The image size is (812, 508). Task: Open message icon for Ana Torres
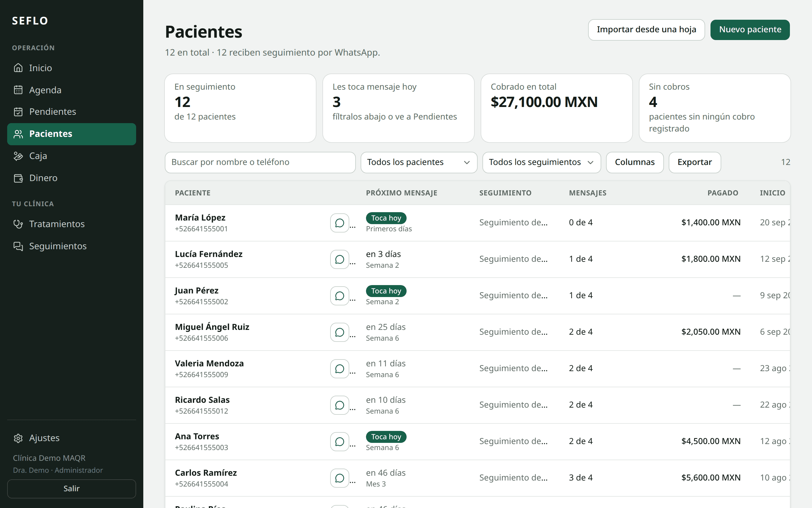pyautogui.click(x=339, y=441)
